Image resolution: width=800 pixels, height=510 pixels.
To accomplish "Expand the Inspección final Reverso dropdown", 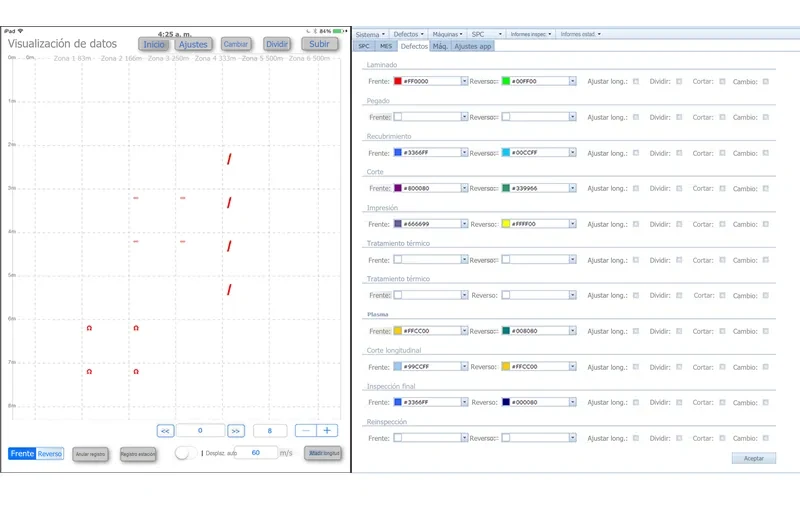I will tap(572, 402).
